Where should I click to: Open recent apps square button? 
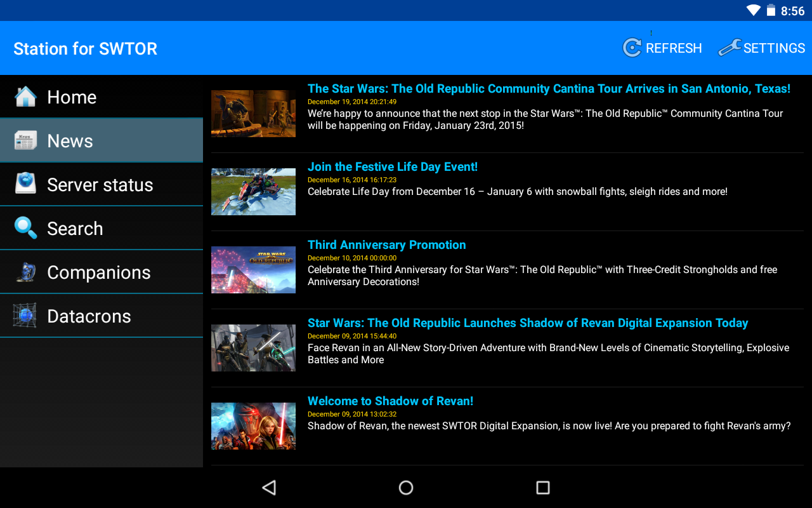pyautogui.click(x=542, y=487)
